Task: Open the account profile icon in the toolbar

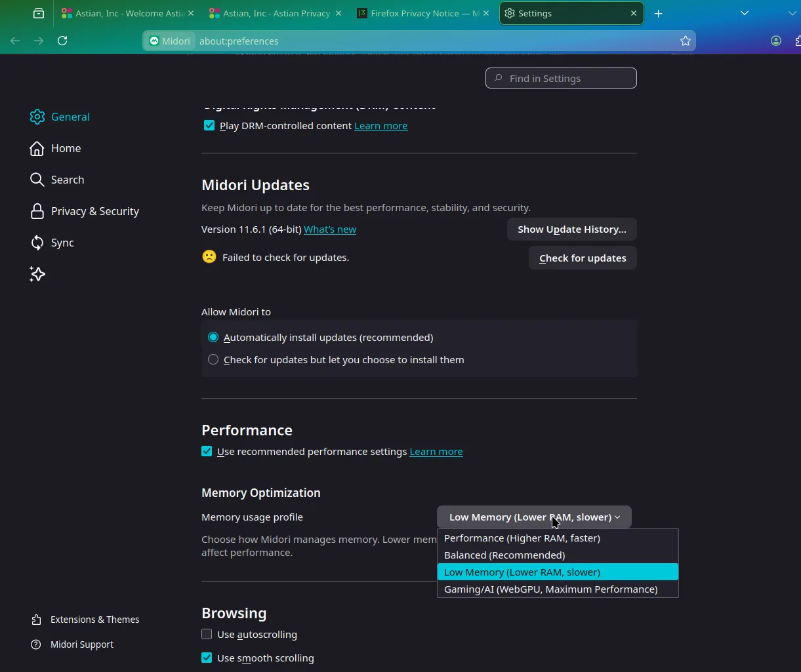Action: click(776, 41)
